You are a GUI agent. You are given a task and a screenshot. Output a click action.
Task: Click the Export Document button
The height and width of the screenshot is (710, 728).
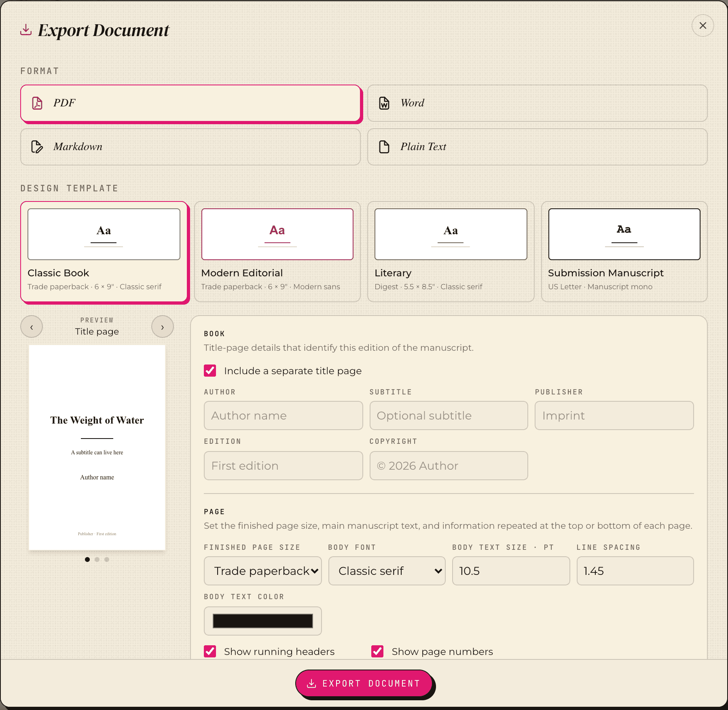pos(364,683)
